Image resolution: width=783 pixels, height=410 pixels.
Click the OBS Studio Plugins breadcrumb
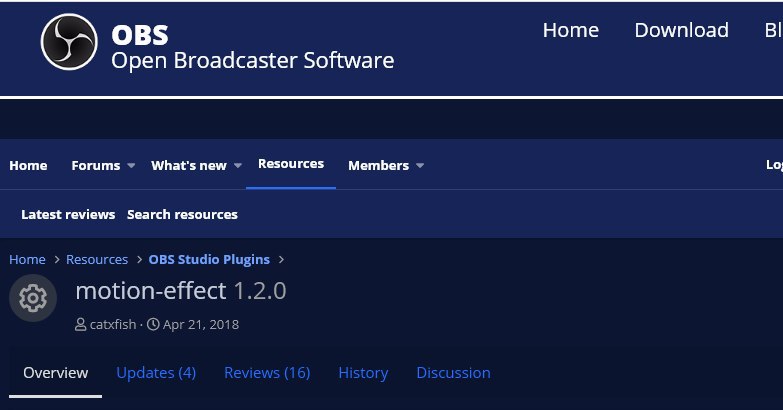(x=209, y=260)
